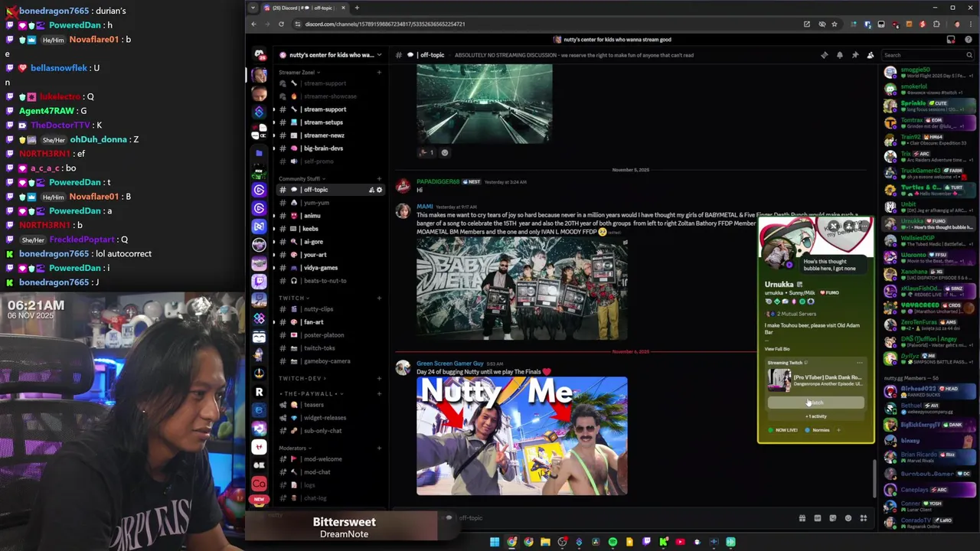Collapse the Moderators category

coord(295,448)
